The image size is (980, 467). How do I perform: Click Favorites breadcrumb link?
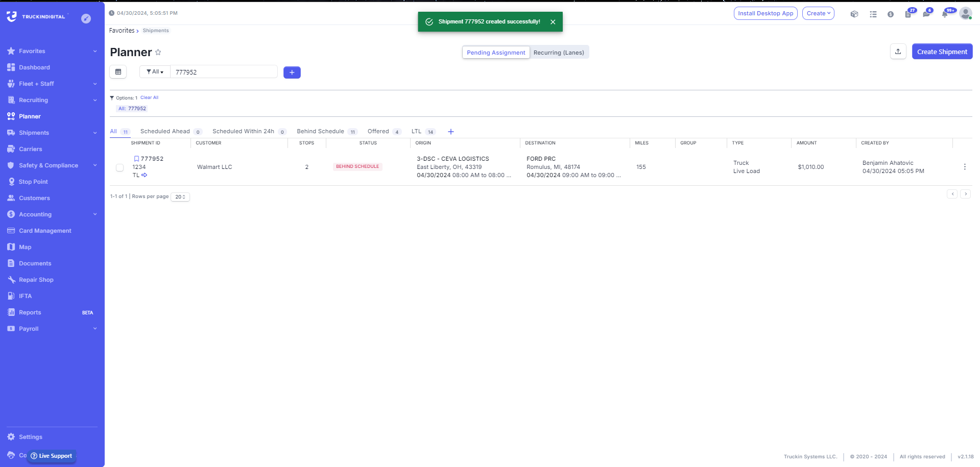[x=122, y=31]
